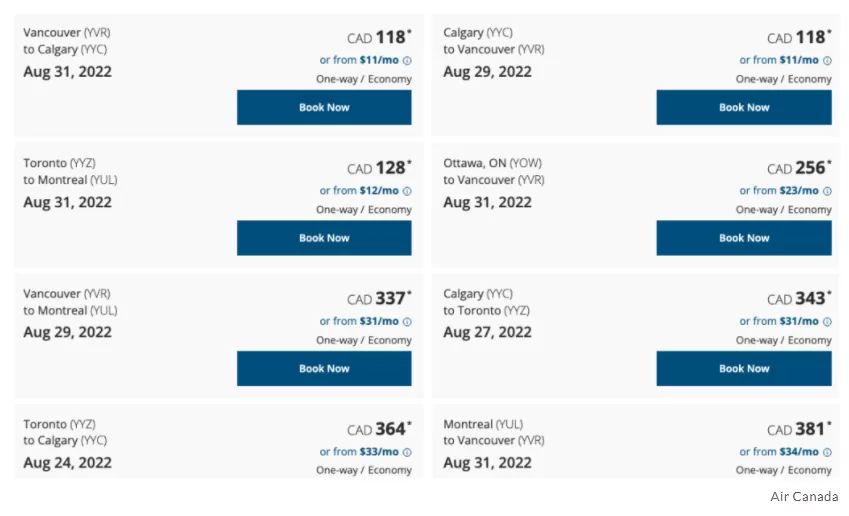This screenshot has height=516, width=849.
Task: Open info icon beside $11/mo Vancouver to Calgary
Action: coord(407,61)
